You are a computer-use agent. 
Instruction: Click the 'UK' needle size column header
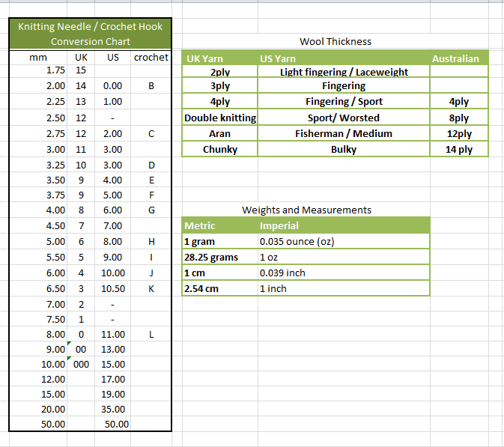click(x=81, y=57)
